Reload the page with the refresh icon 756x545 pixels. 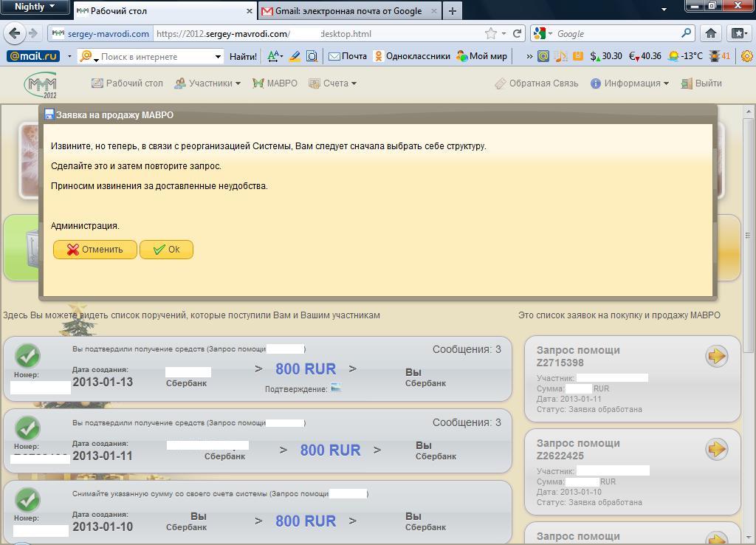(517, 33)
